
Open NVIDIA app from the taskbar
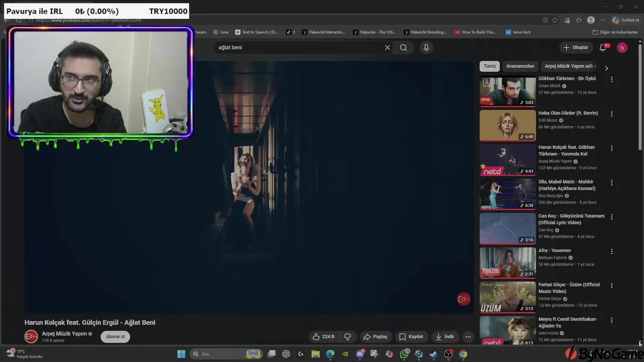(345, 354)
